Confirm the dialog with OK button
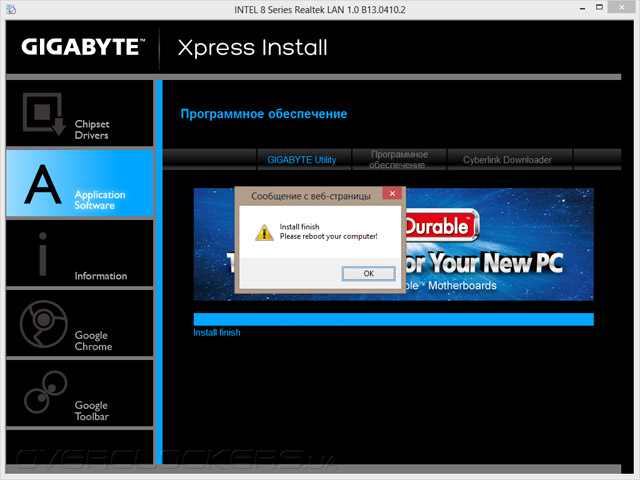This screenshot has width=640, height=480. pyautogui.click(x=369, y=273)
